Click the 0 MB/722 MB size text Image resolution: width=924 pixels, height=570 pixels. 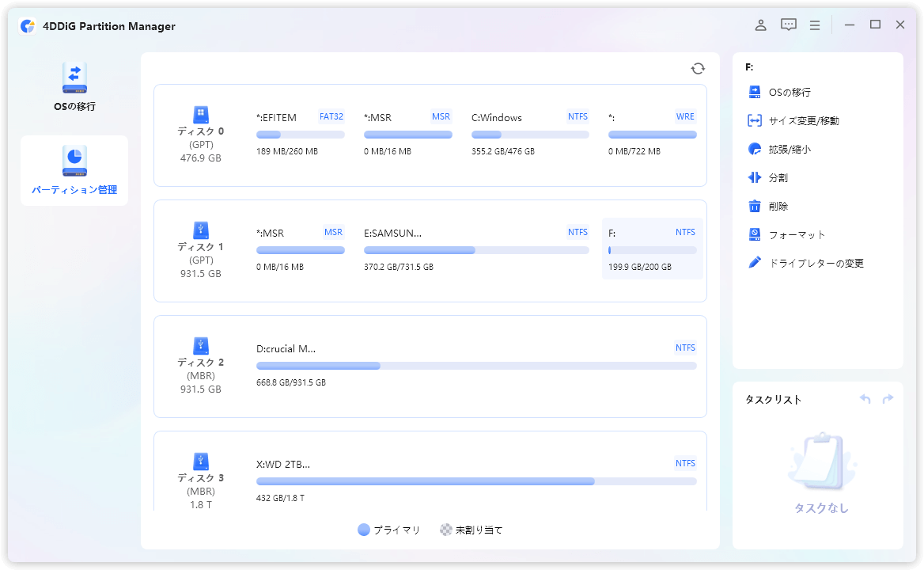634,151
